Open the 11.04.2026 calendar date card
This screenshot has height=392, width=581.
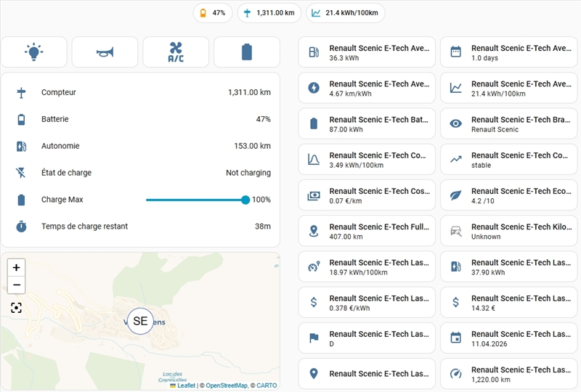coord(508,338)
